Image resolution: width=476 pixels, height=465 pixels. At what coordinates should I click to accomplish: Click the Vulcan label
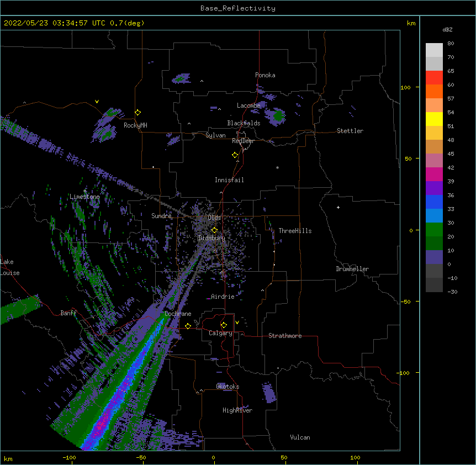pos(300,437)
